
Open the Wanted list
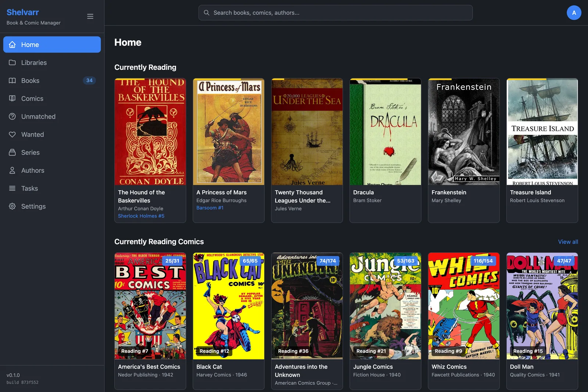[x=52, y=134]
